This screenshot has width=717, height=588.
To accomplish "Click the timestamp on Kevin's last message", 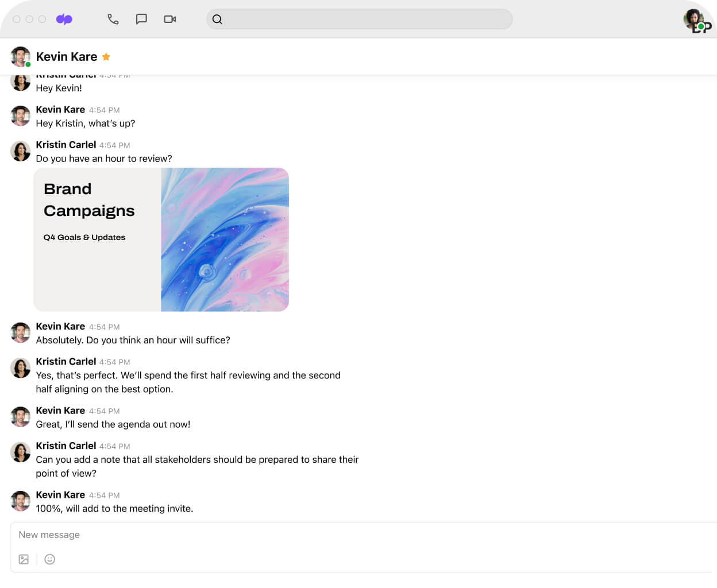I will [105, 495].
